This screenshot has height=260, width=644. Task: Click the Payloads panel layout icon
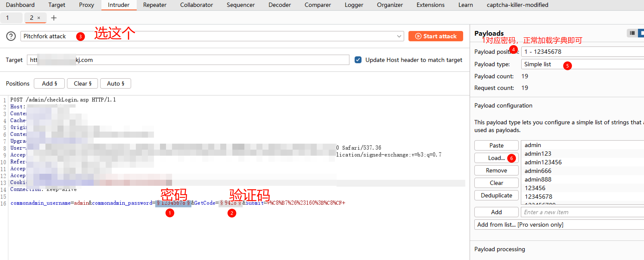click(x=632, y=33)
